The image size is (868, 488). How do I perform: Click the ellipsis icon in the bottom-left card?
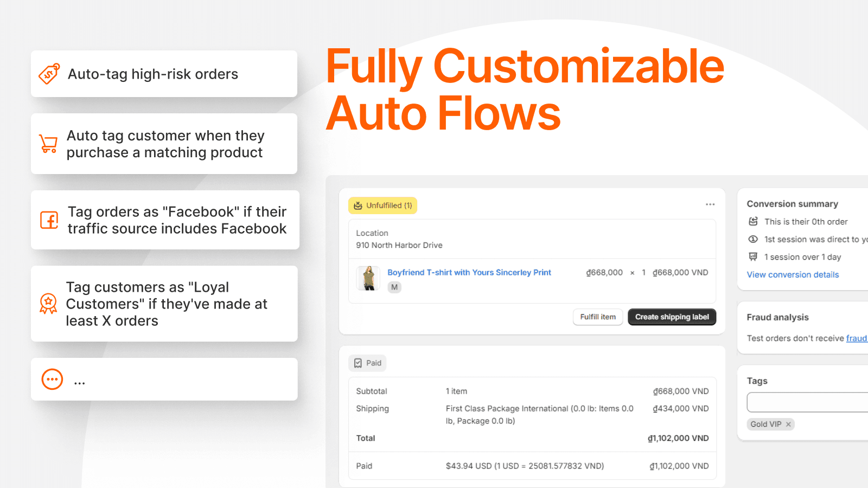[52, 380]
